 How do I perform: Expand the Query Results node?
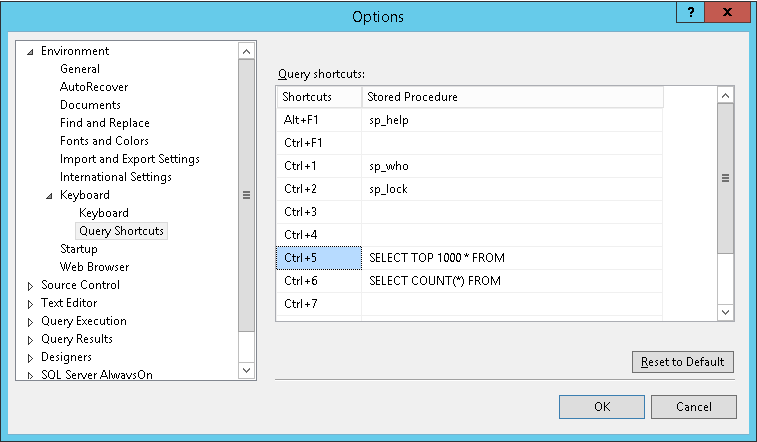pyautogui.click(x=30, y=340)
